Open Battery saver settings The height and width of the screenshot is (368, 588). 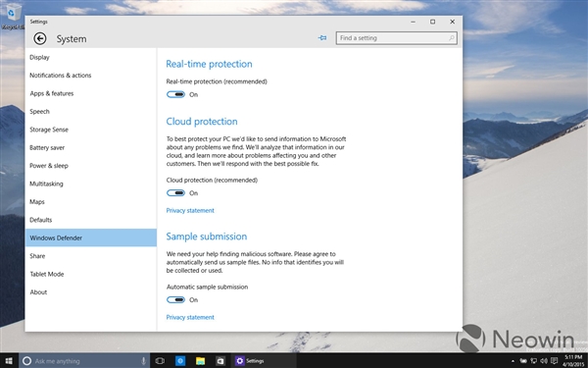[x=91, y=147]
